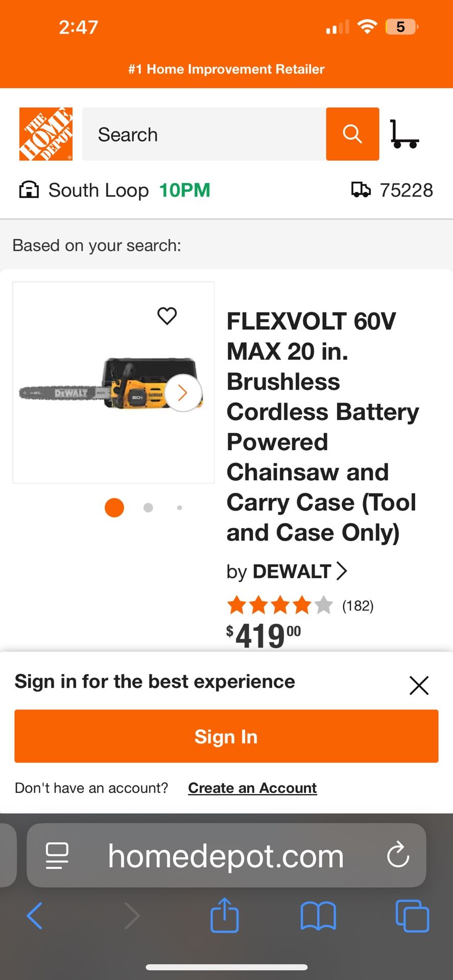Show all Safari tabs
Image resolution: width=453 pixels, height=980 pixels.
point(412,916)
